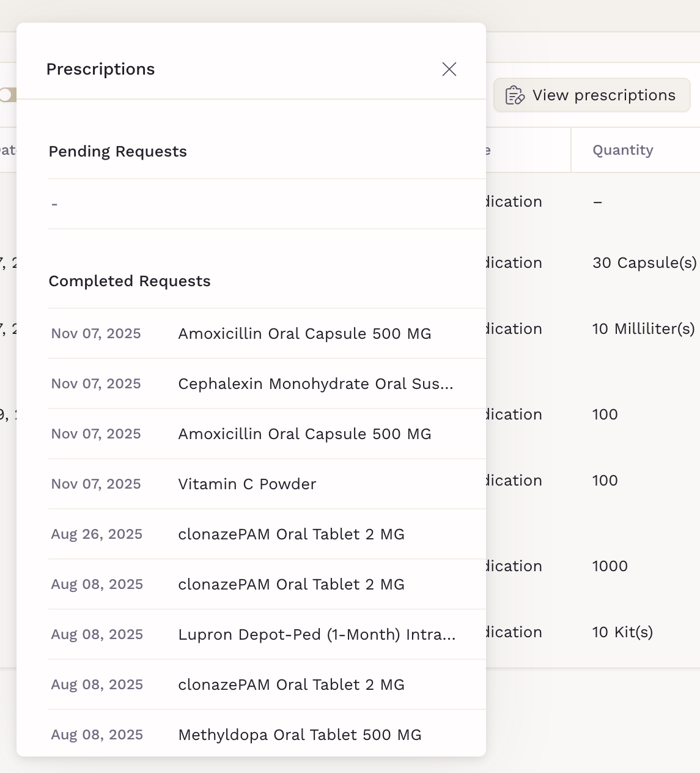Screen dimensions: 700x773
Task: Open the Aug 26 clonazePAM Oral Tablet request
Action: [291, 534]
